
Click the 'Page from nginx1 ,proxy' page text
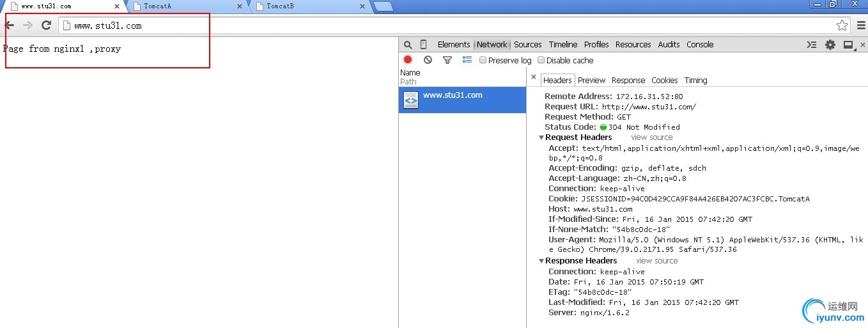[62, 49]
